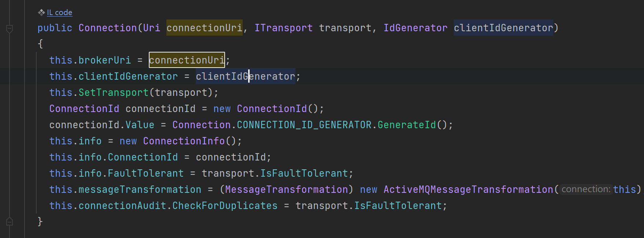Click the ActiveMQMessageTransformation class name
This screenshot has width=644, height=238.
(468, 190)
